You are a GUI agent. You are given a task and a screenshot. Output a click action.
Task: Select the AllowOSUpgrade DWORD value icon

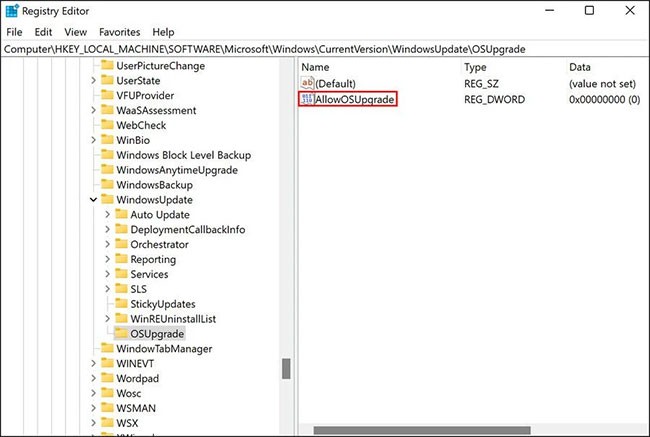coord(307,100)
